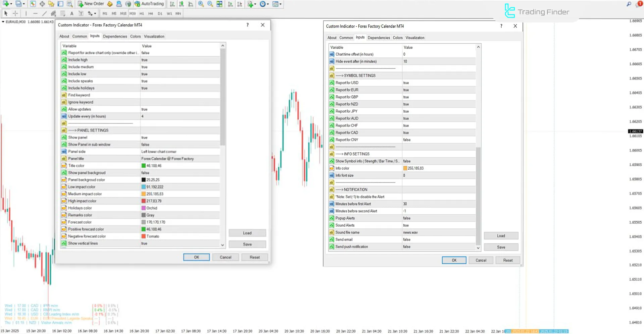Switch to the Colors tab
This screenshot has height=334, width=644.
point(135,36)
